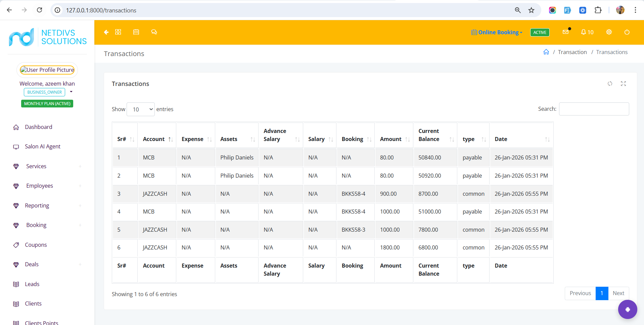Expand the BUSINESS_OWNER role caret
Viewport: 644px width, 325px height.
click(71, 92)
